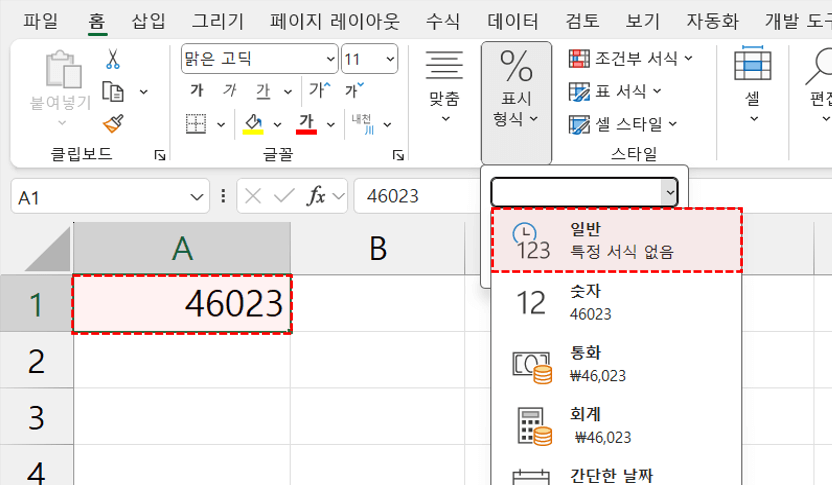Viewport: 832px width, 485px height.
Task: Click the phonetic guide 내천 icon
Action: click(363, 124)
